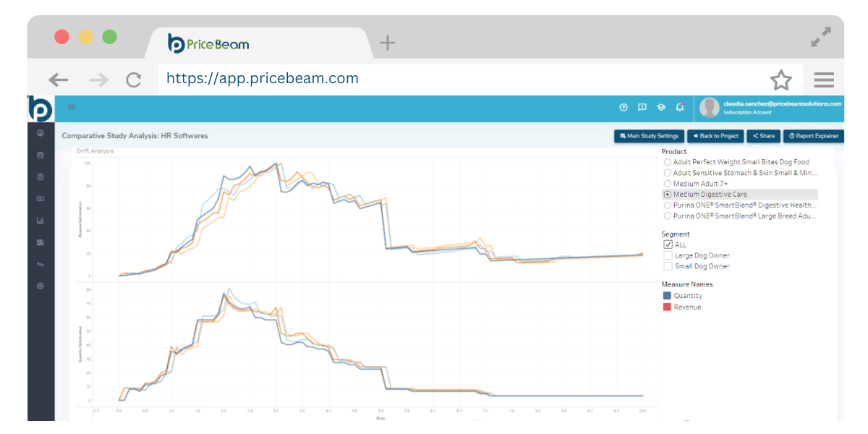Click the blue Quantity legend swatch
This screenshot has height=434, width=868.
pyautogui.click(x=667, y=296)
